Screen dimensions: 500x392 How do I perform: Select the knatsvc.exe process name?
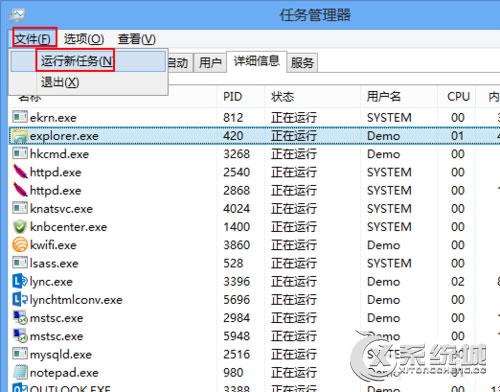61,209
